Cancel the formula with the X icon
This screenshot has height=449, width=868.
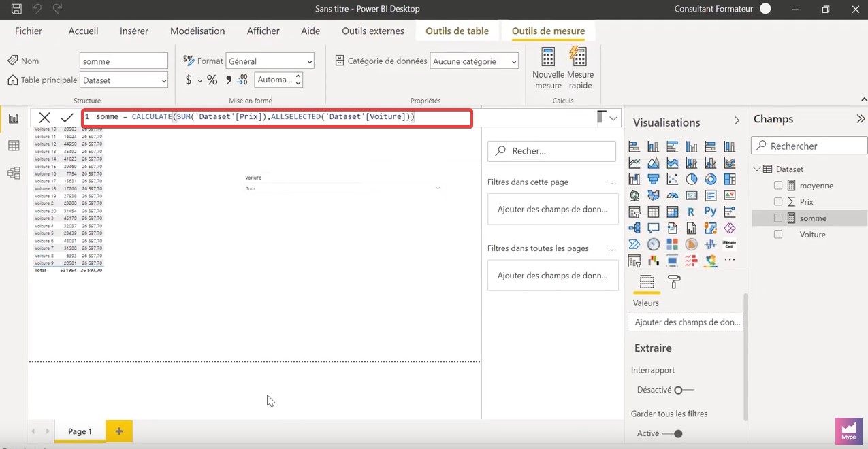(x=44, y=118)
